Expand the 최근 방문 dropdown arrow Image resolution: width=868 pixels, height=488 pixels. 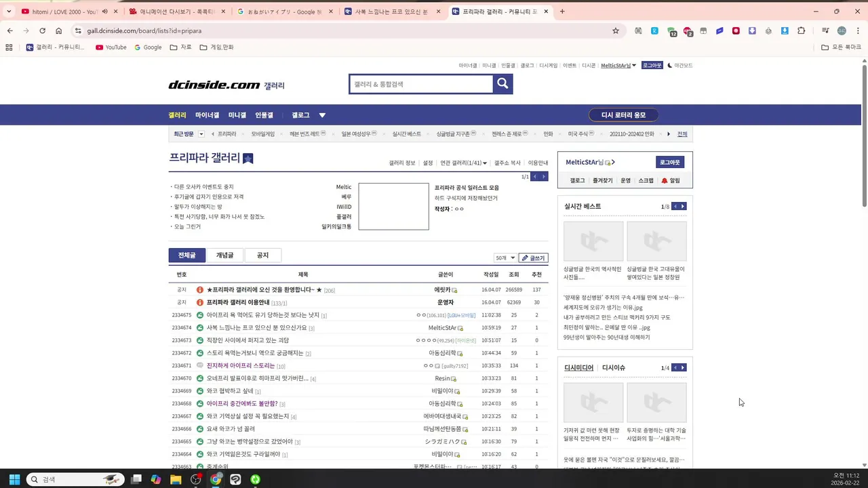201,134
